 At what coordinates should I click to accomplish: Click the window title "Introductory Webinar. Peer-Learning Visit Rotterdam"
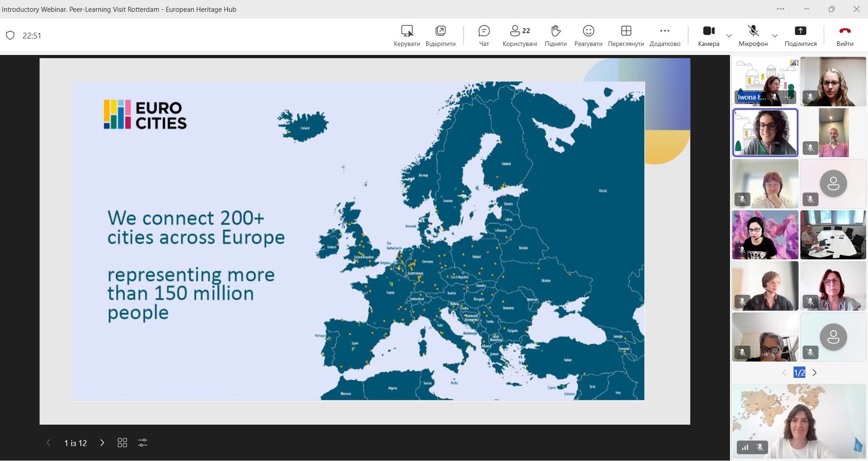tap(80, 9)
